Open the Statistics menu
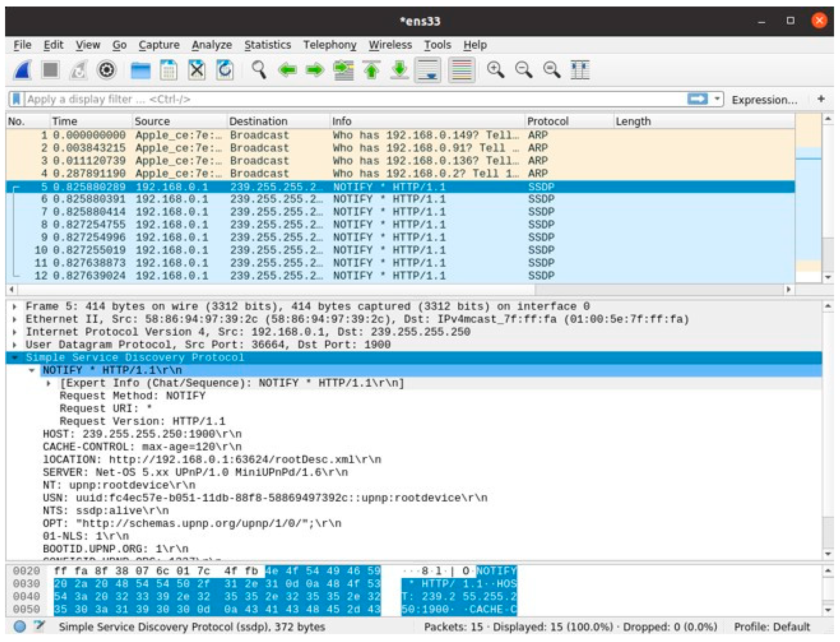Viewport: 840px width, 642px height. [267, 45]
